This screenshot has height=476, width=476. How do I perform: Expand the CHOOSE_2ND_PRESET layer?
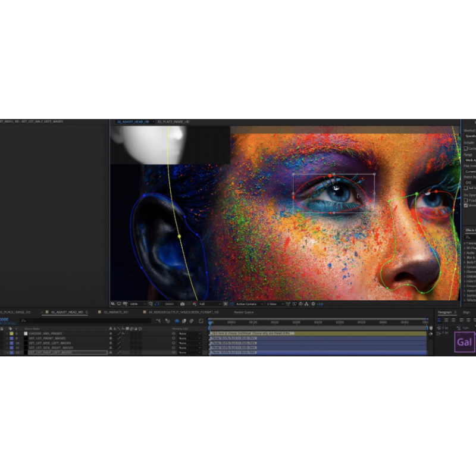(x=7, y=334)
